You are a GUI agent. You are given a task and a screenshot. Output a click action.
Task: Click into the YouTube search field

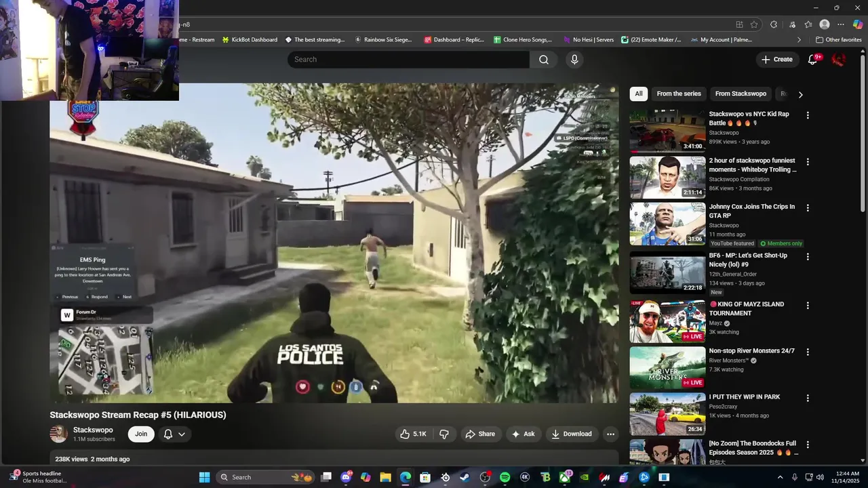[x=408, y=60]
